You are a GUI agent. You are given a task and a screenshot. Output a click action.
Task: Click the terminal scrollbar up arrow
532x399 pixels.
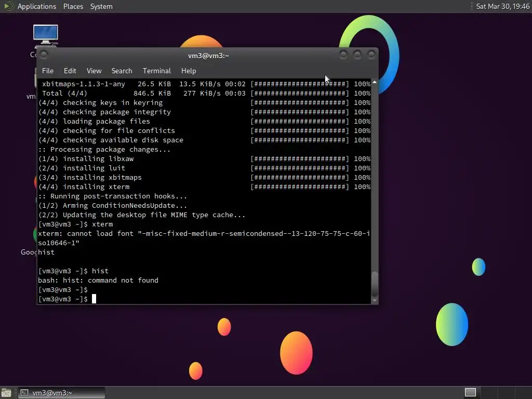click(375, 82)
